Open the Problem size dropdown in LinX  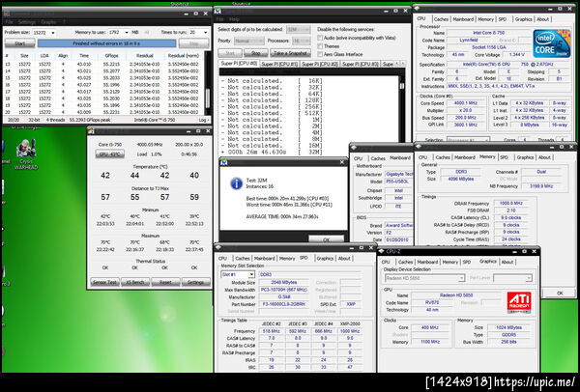click(x=44, y=33)
